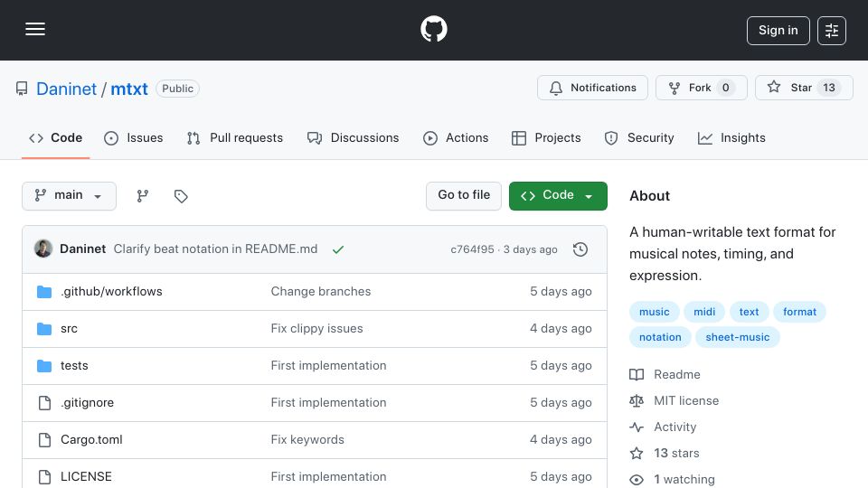Fork the repository
The width and height of the screenshot is (868, 488).
tap(702, 88)
